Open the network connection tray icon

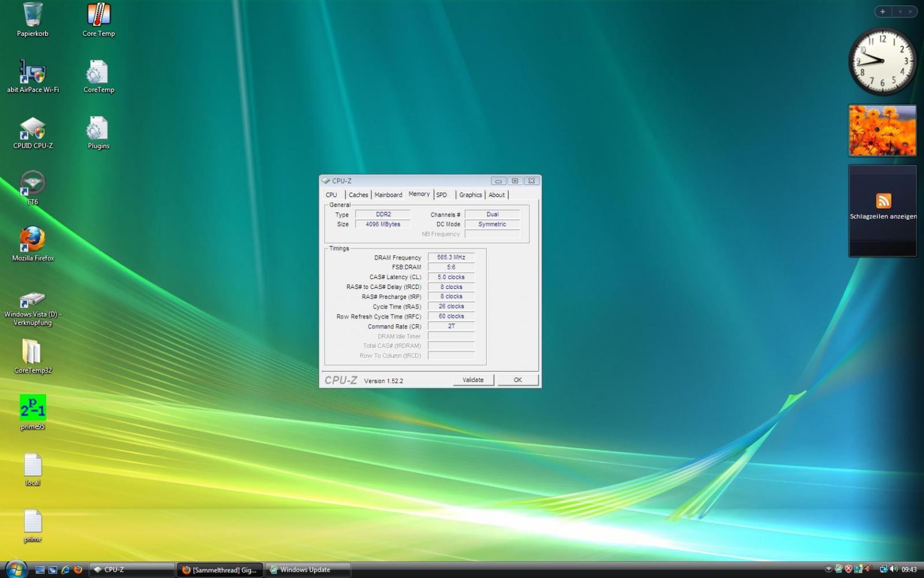click(x=884, y=569)
